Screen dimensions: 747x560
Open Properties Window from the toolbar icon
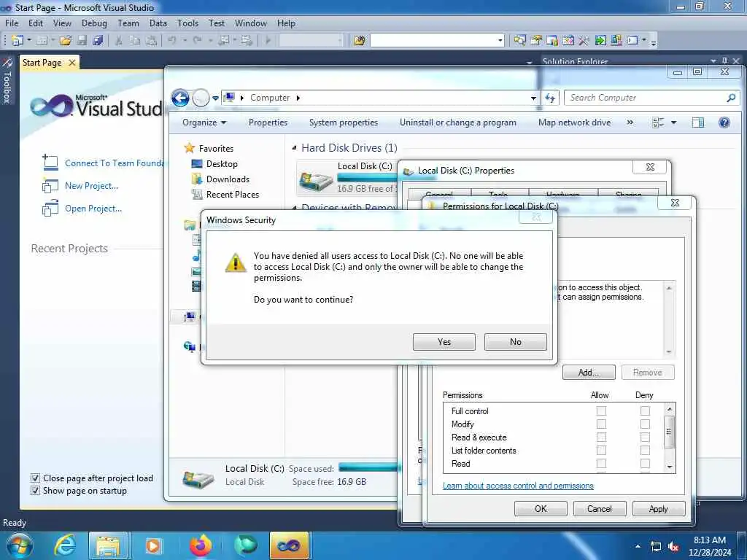pyautogui.click(x=536, y=41)
